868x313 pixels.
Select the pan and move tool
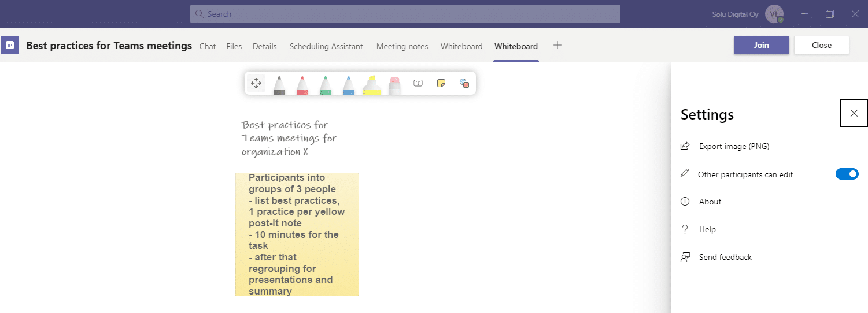(256, 83)
